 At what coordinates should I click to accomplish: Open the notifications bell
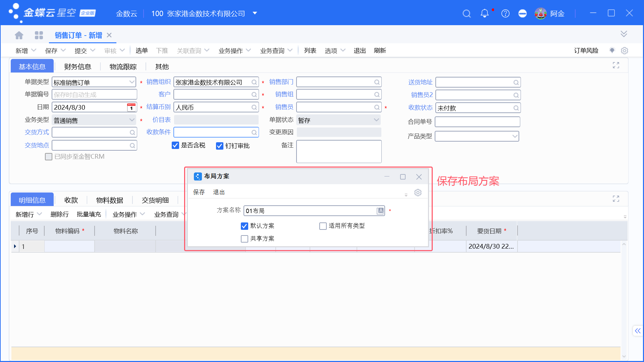[484, 13]
